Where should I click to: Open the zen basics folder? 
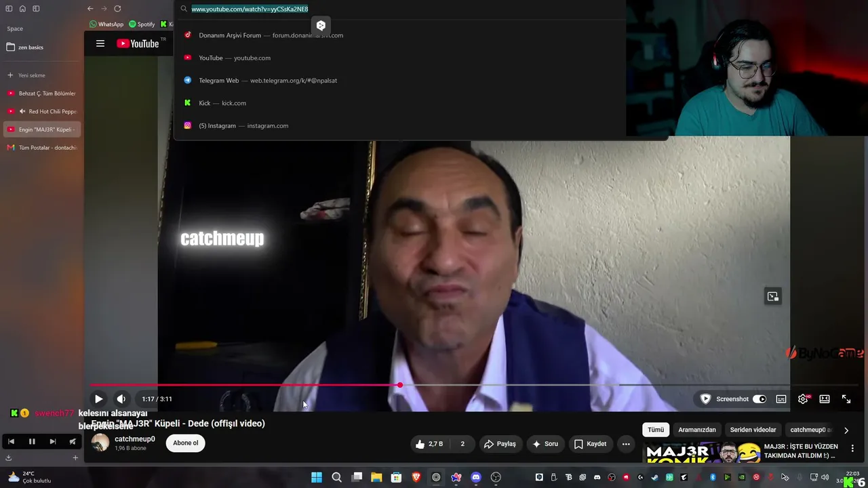click(41, 47)
